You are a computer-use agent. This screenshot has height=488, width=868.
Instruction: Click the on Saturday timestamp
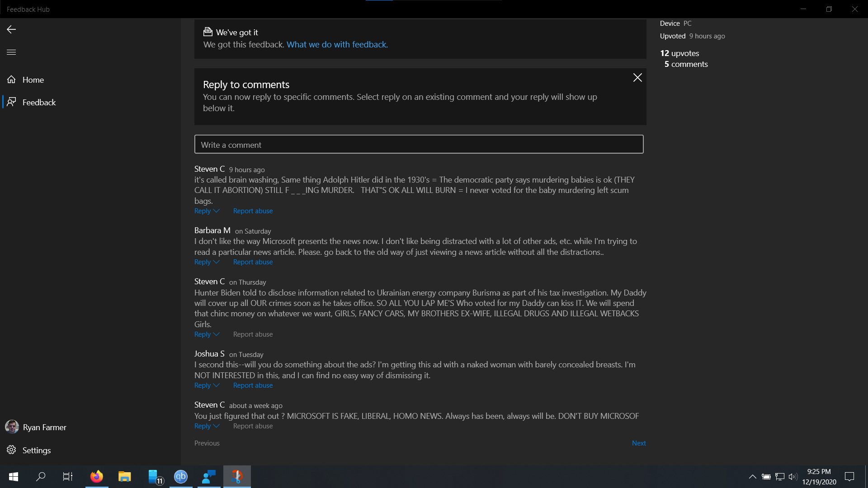pos(253,231)
